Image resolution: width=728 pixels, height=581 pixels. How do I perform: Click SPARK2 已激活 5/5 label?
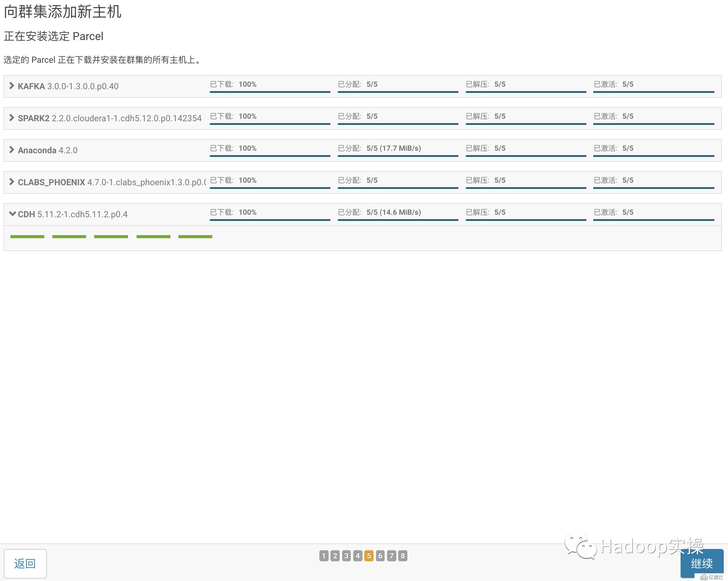tap(613, 116)
